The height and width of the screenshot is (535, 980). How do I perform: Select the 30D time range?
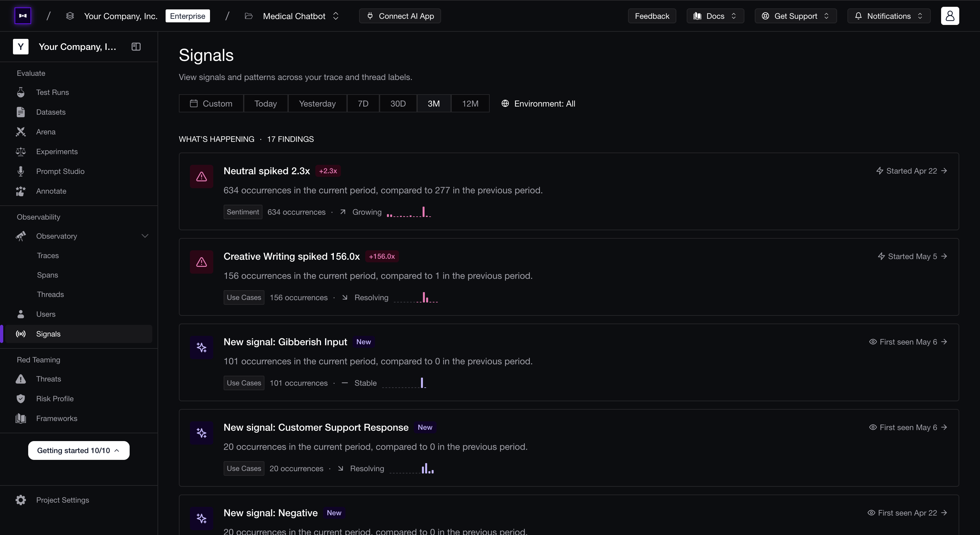pyautogui.click(x=398, y=103)
